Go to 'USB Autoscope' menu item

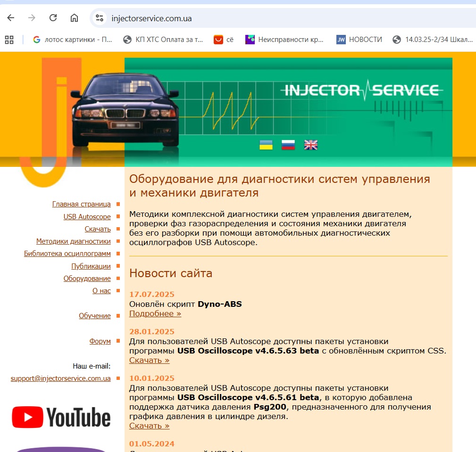[x=87, y=217]
